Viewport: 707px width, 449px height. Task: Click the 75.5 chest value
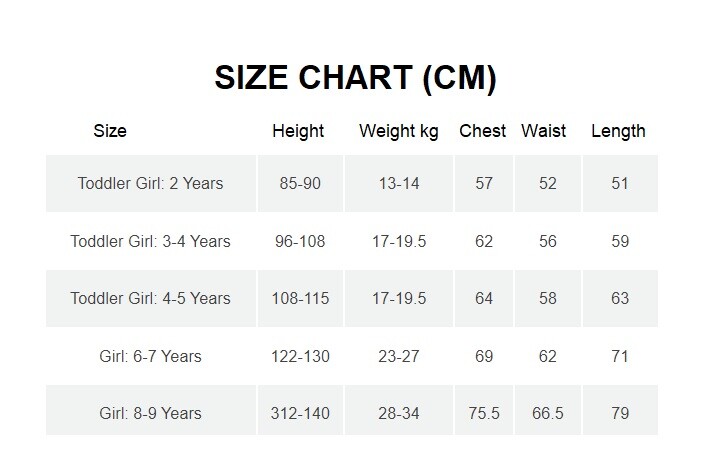482,413
